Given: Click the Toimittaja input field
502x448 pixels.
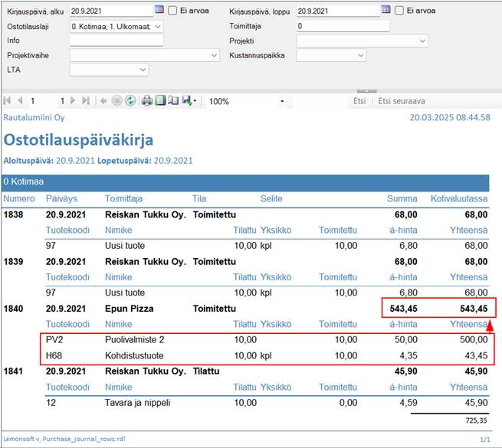Looking at the screenshot, I should [343, 26].
